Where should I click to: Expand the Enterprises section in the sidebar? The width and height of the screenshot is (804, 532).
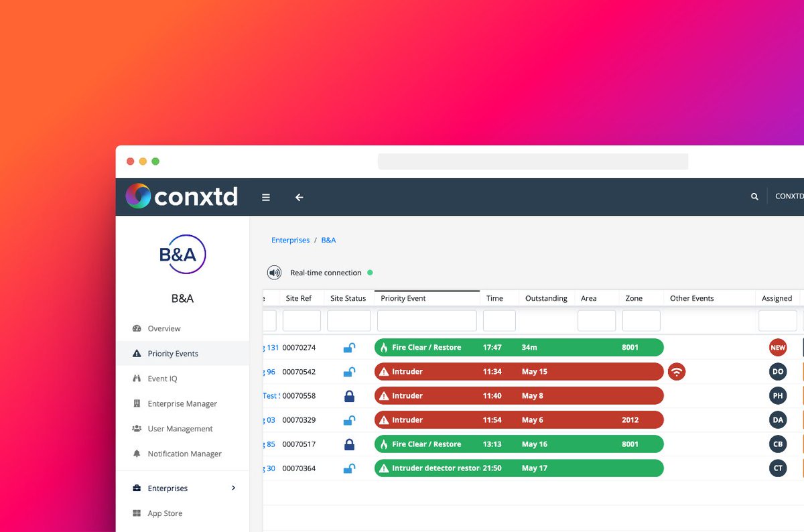pyautogui.click(x=234, y=488)
